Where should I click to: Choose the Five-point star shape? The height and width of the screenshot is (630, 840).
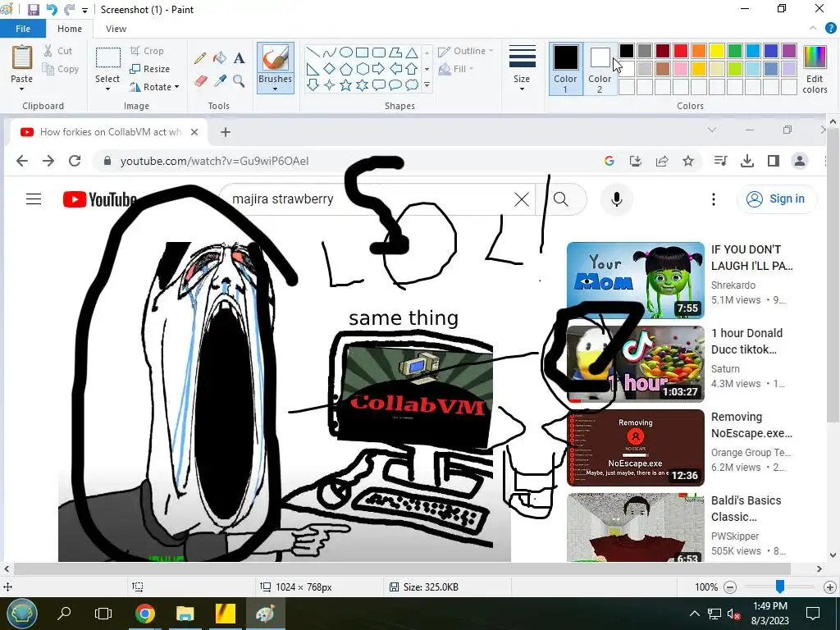(346, 84)
